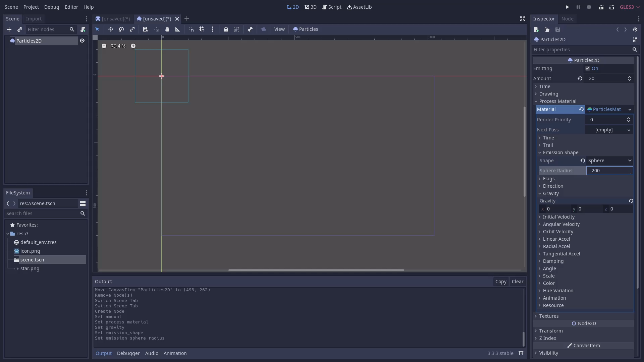Click the list-select nodes tool icon

tap(145, 29)
